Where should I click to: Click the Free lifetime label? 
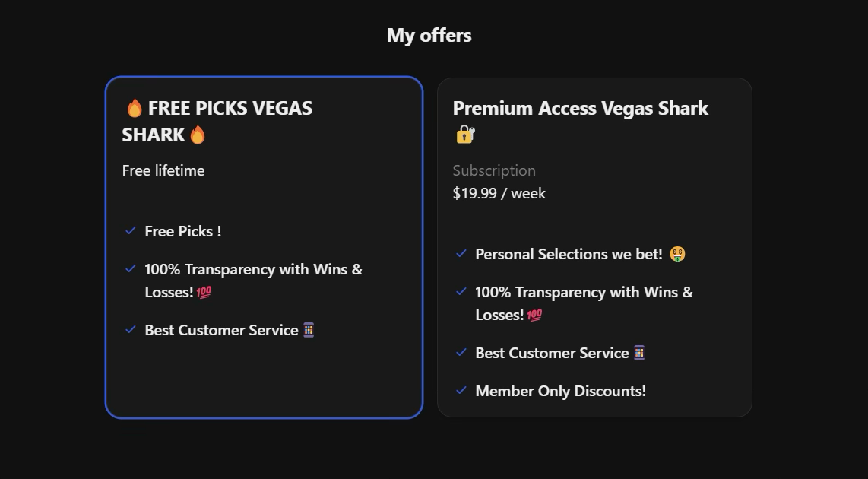click(163, 170)
